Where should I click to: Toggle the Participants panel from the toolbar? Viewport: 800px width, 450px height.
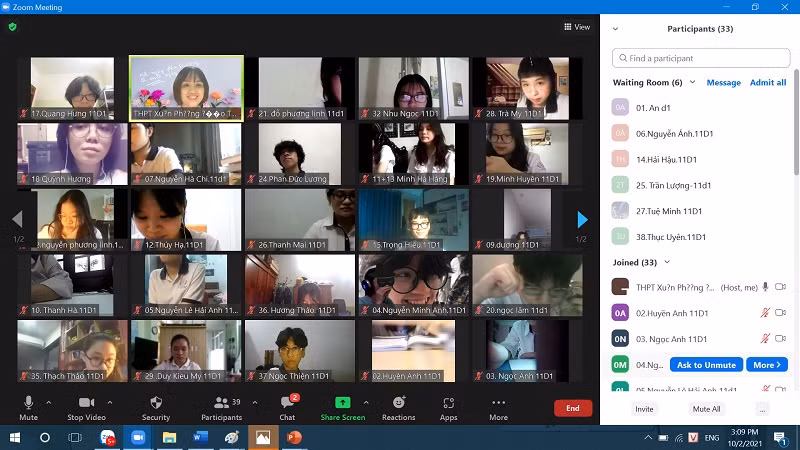(220, 402)
